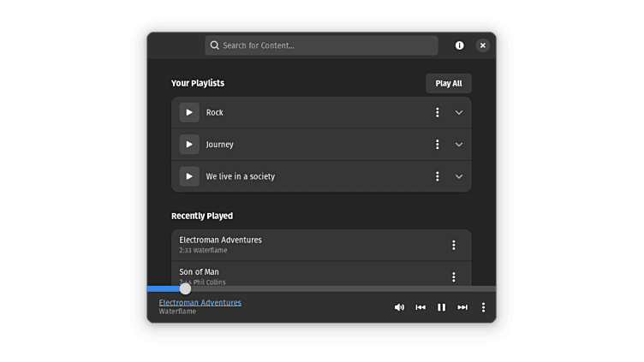The height and width of the screenshot is (362, 644).
Task: Open options for Son of Man track
Action: click(453, 277)
